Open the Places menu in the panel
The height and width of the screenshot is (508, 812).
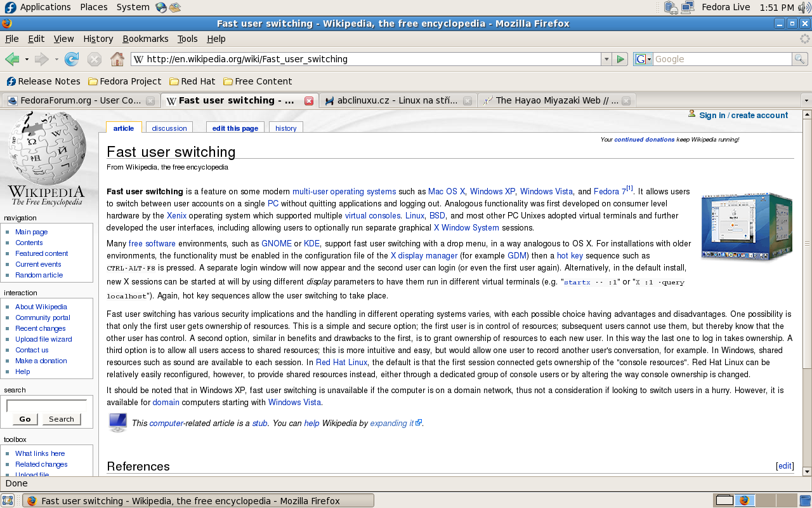(94, 7)
